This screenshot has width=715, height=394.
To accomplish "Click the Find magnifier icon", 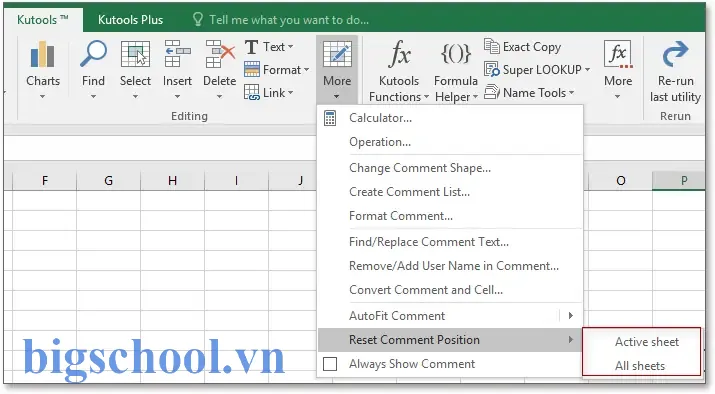I will coord(93,53).
